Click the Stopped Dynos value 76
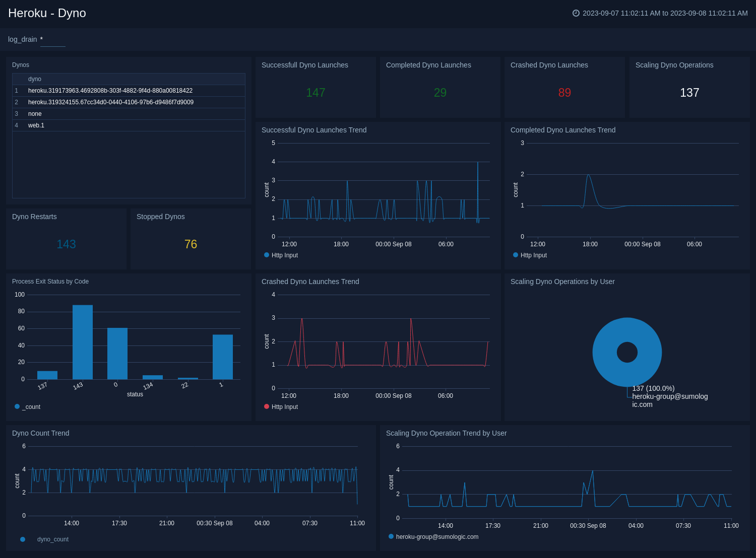Screen dimensions: 756x558 (x=190, y=244)
